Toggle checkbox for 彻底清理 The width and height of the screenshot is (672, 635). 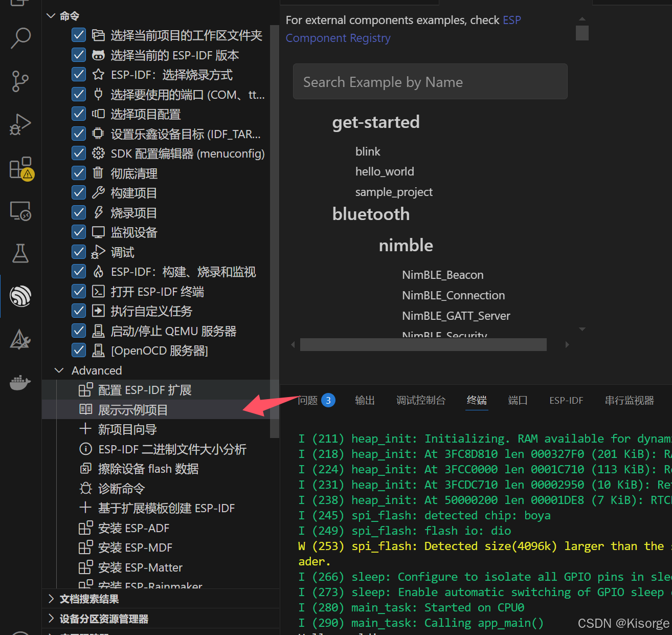point(79,173)
